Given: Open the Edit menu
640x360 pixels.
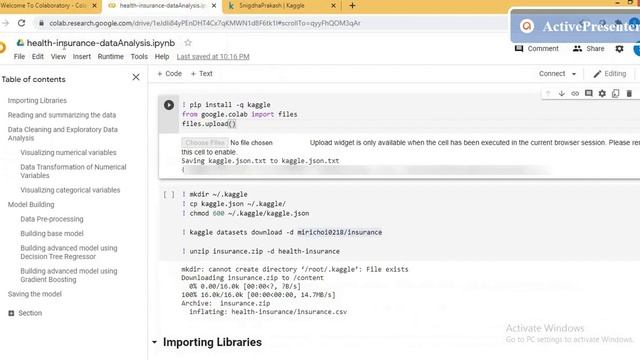Looking at the screenshot, I should pyautogui.click(x=38, y=57).
